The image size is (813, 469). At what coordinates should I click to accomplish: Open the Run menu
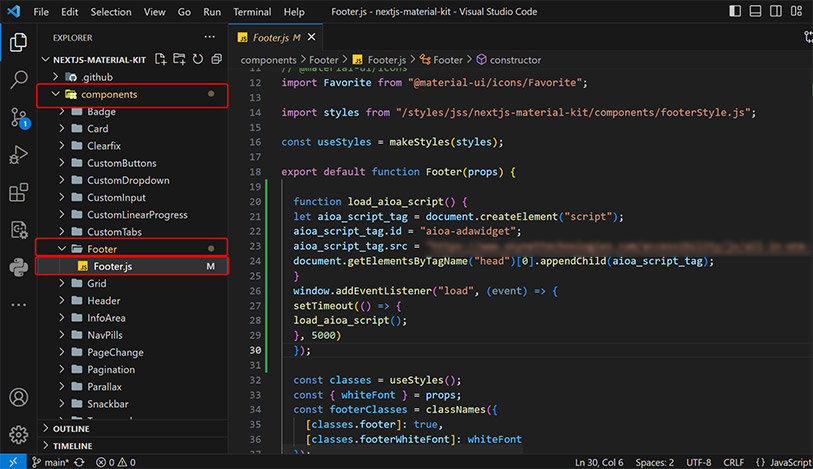tap(212, 11)
